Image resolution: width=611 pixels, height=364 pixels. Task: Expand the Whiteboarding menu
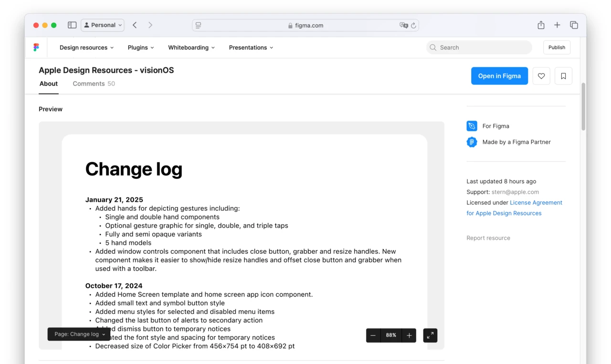(x=191, y=48)
